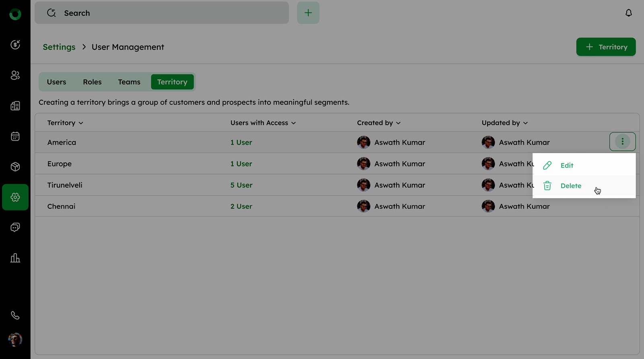This screenshot has height=359, width=644.
Task: Select Delete from the context menu
Action: click(x=570, y=186)
